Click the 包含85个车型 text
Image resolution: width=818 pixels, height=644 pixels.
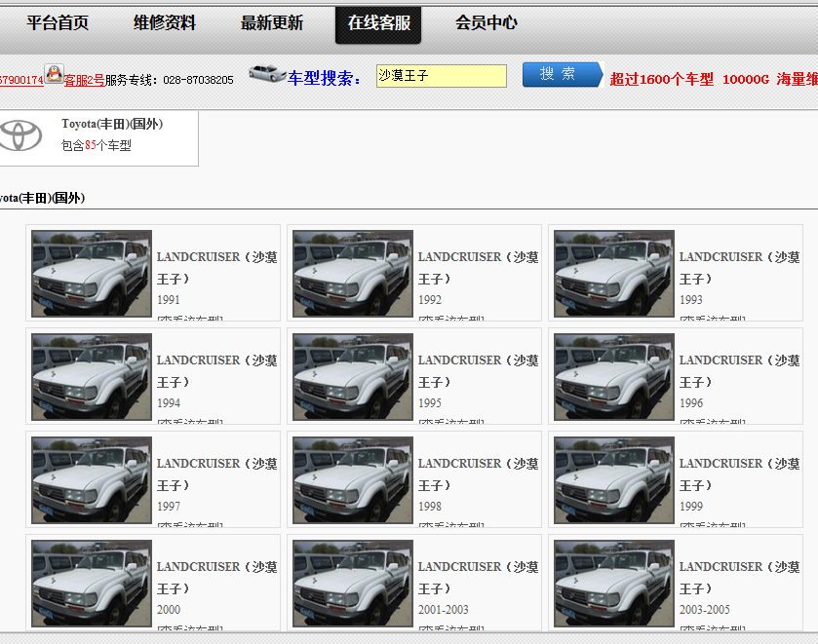point(96,145)
